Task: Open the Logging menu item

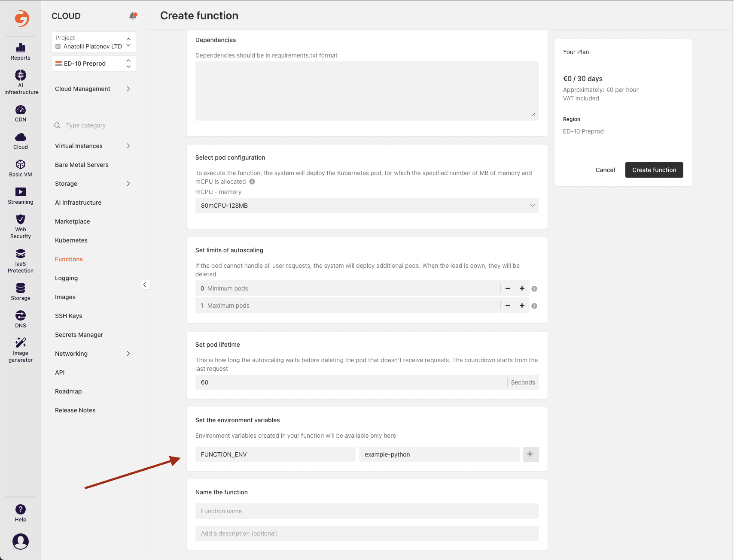Action: [67, 278]
